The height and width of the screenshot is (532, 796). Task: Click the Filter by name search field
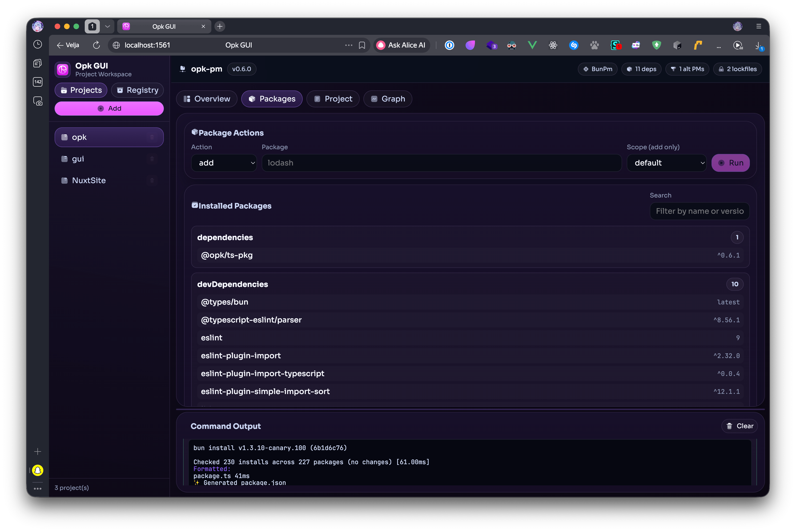[x=699, y=211]
